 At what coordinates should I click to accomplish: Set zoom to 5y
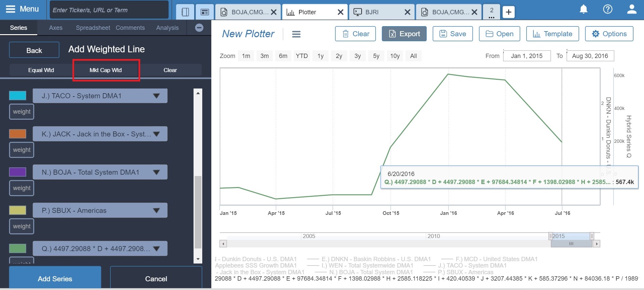(x=376, y=56)
